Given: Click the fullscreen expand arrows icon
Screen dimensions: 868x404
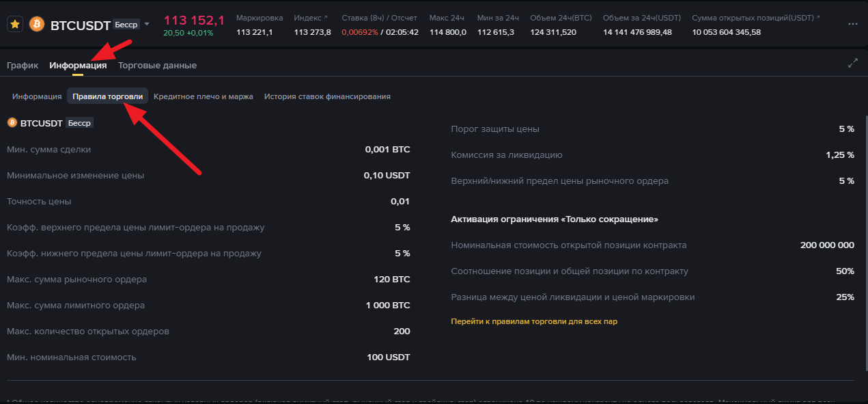Looking at the screenshot, I should (852, 64).
